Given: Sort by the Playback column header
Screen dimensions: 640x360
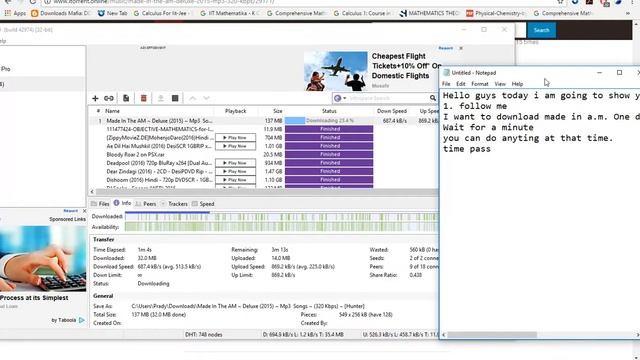Looking at the screenshot, I should click(x=236, y=111).
